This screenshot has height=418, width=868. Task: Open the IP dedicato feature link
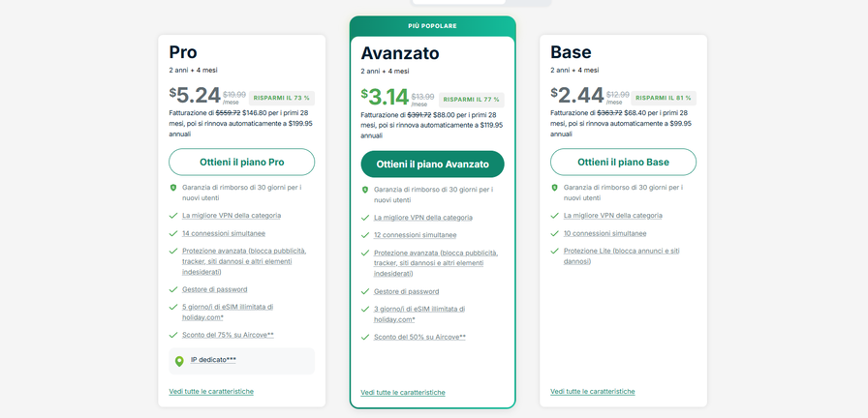pos(213,360)
